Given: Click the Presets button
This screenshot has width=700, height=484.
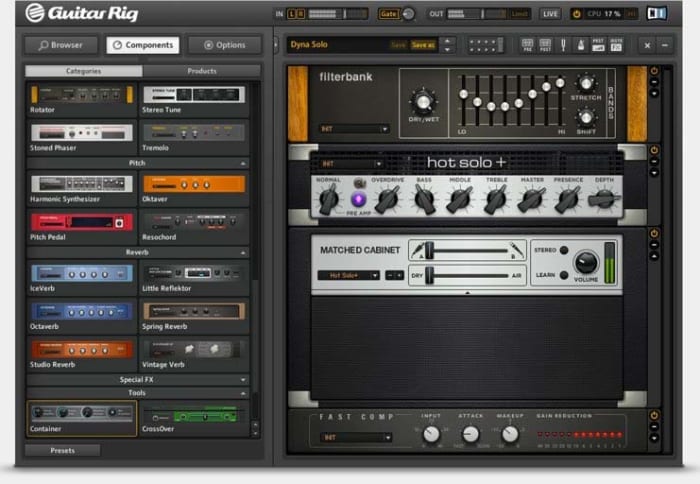Looking at the screenshot, I should tap(62, 450).
